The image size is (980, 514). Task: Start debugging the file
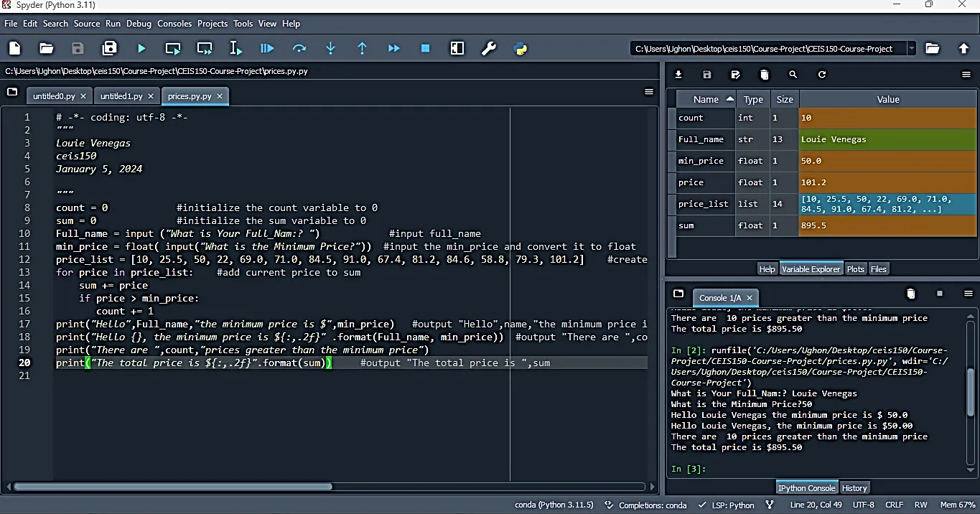click(267, 48)
